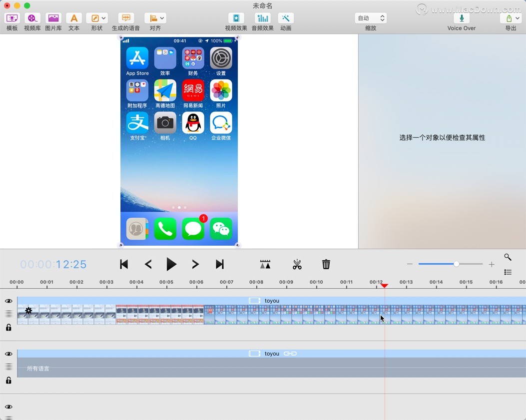Step back one frame
Image resolution: width=526 pixels, height=420 pixels.
(x=148, y=264)
